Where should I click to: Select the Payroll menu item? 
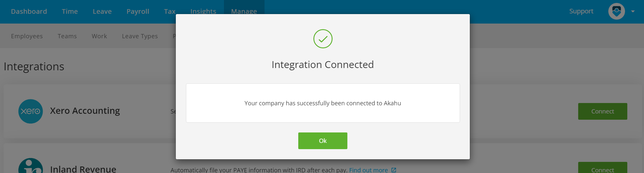[138, 11]
